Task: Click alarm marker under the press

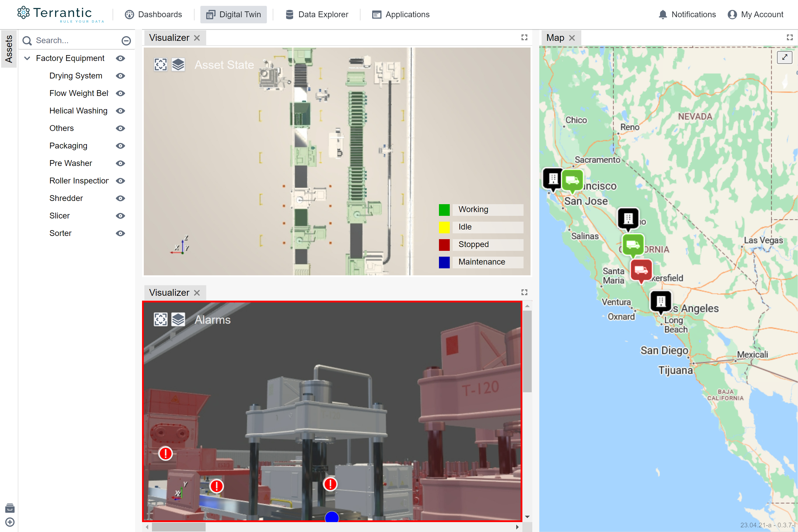Action: coord(330,484)
